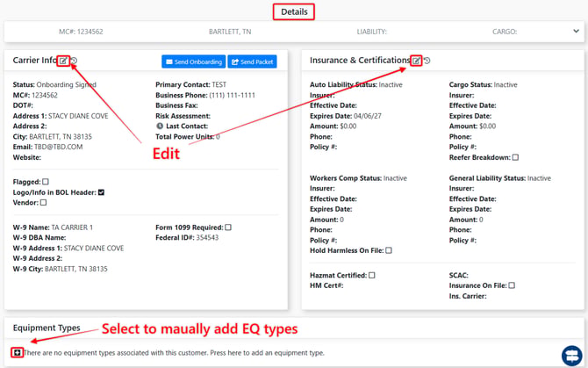The width and height of the screenshot is (588, 368).
Task: Toggle the Flagged checkbox
Action: (x=46, y=182)
